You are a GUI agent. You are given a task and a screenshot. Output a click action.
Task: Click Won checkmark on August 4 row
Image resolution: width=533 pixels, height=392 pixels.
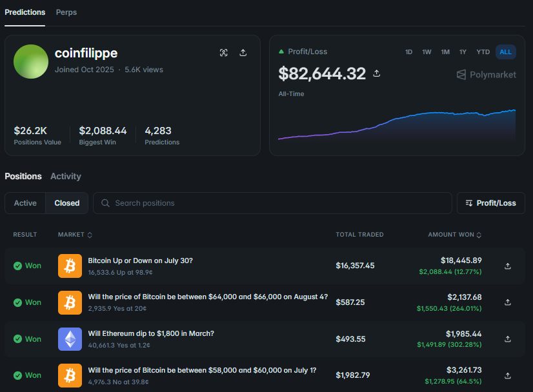pos(17,302)
